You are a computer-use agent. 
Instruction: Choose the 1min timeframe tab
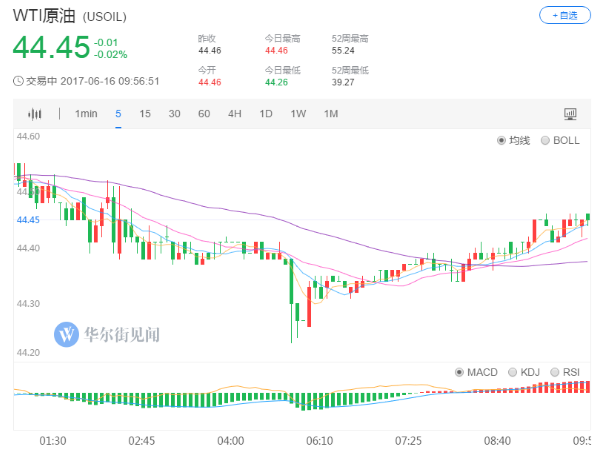(86, 114)
